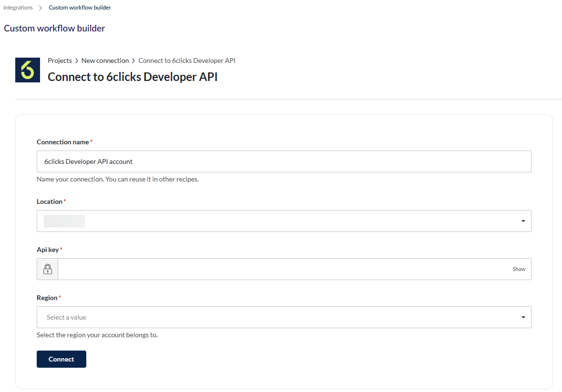The width and height of the screenshot is (562, 392).
Task: Click the Region dropdown arrow
Action: click(523, 317)
